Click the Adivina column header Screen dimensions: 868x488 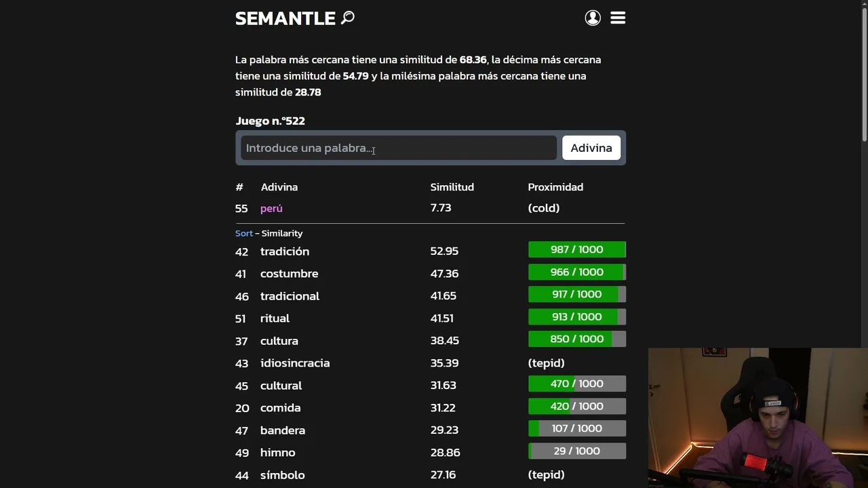[x=279, y=187]
